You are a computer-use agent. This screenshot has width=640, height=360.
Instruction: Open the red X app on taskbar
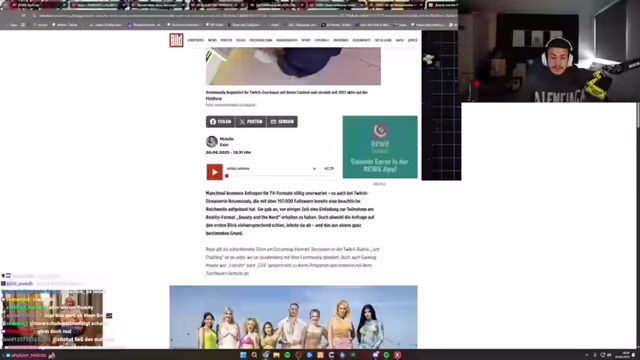pyautogui.click(x=398, y=355)
